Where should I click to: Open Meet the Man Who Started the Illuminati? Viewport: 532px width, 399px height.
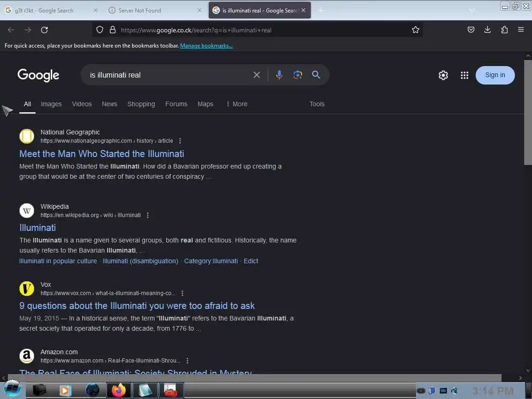click(102, 154)
